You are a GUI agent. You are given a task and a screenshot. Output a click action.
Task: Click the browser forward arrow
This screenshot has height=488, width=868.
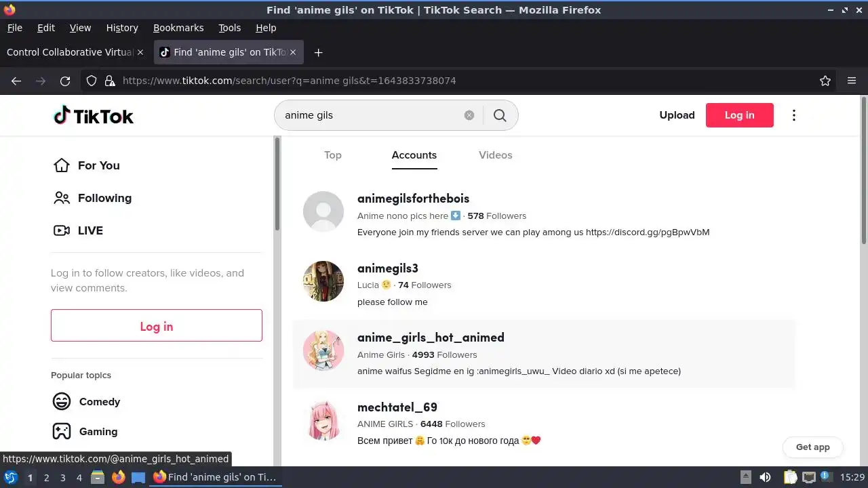click(x=41, y=81)
